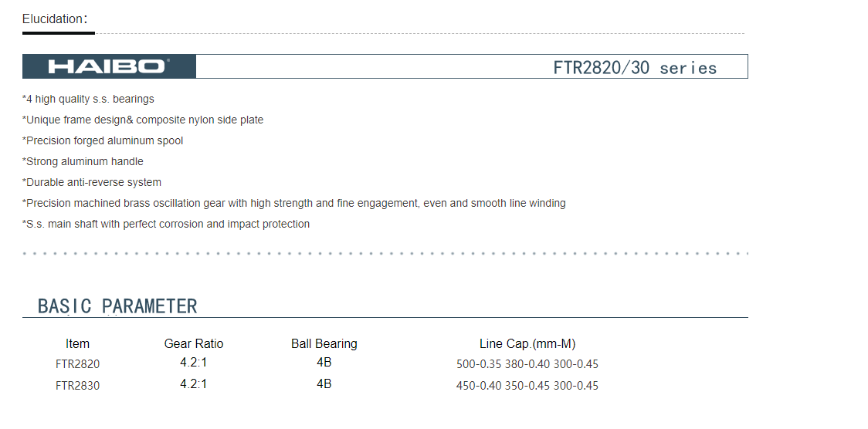Click the Durable anti-reverse system line
This screenshot has height=429, width=868.
(92, 182)
